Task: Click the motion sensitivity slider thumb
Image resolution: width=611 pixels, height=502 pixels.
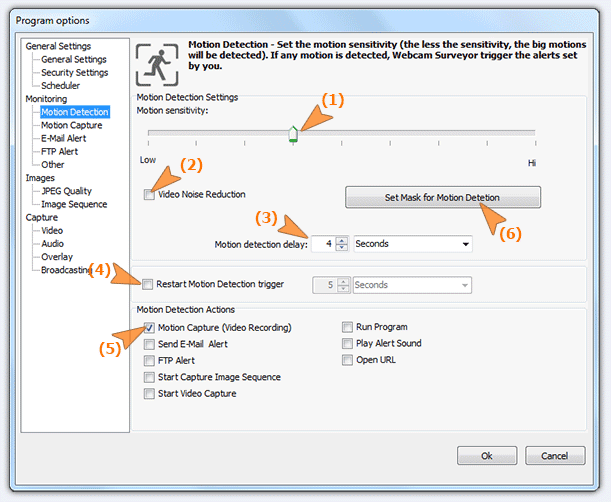Action: click(293, 134)
